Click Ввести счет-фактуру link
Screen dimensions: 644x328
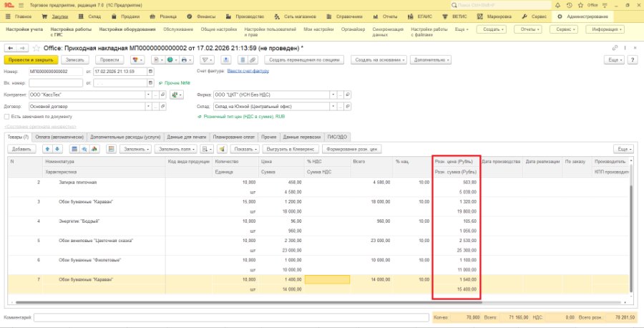(x=248, y=71)
